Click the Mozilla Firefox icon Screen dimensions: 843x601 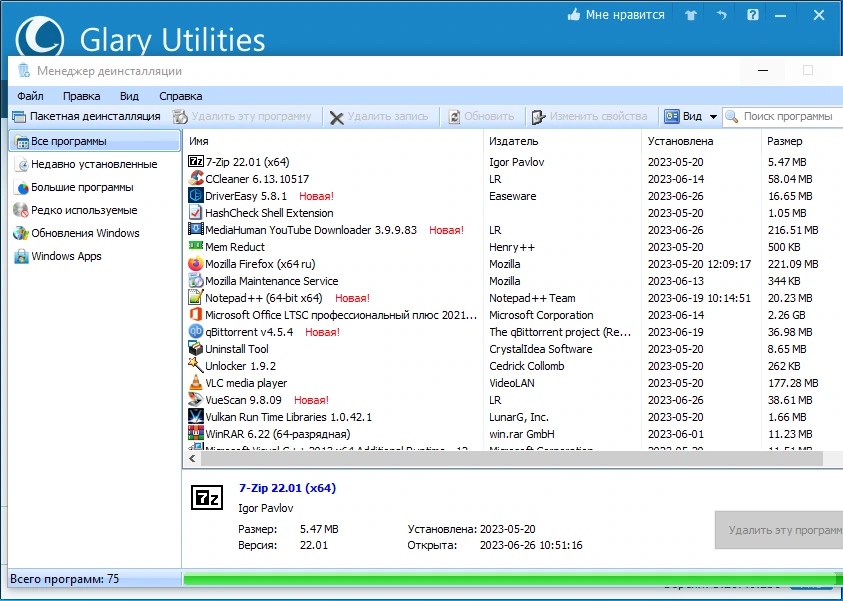pyautogui.click(x=196, y=264)
